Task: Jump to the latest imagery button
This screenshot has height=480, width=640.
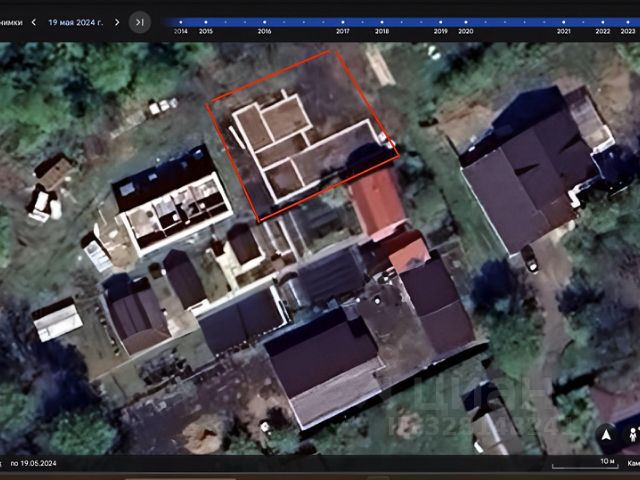Action: tap(140, 22)
